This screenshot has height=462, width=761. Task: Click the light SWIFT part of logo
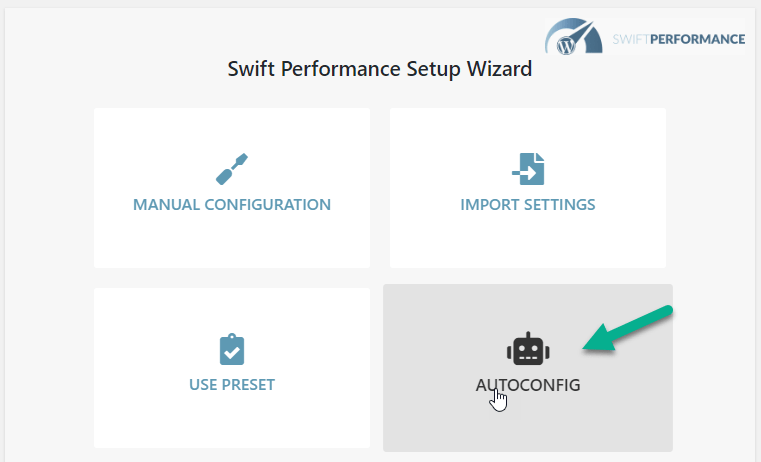[x=630, y=39]
